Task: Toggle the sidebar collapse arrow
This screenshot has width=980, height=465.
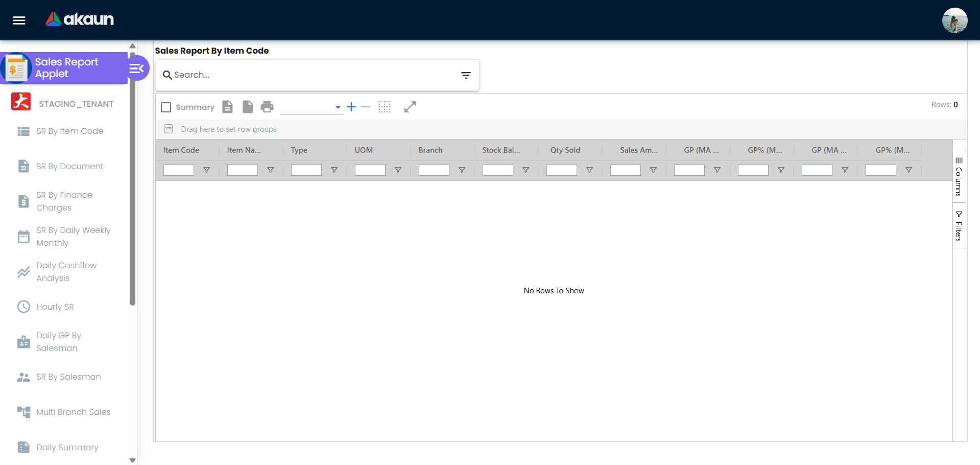Action: coord(136,67)
